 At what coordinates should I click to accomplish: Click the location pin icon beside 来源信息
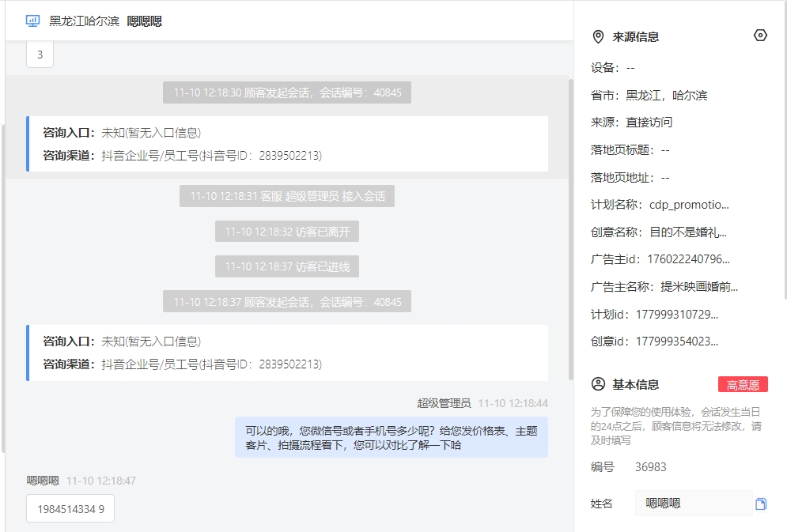[x=598, y=36]
